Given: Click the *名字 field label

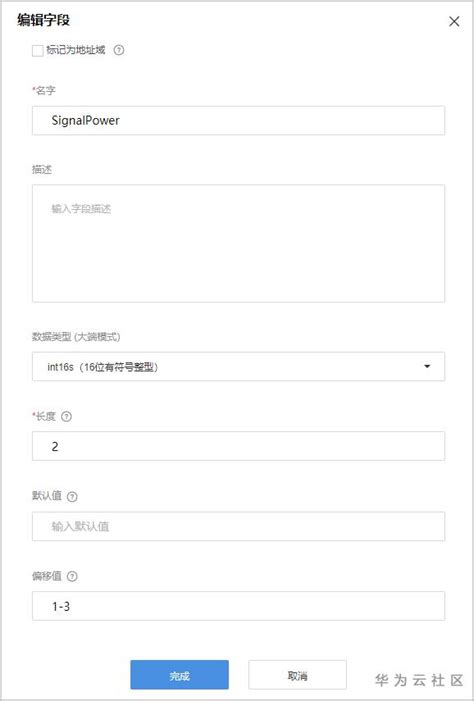Looking at the screenshot, I should point(44,91).
